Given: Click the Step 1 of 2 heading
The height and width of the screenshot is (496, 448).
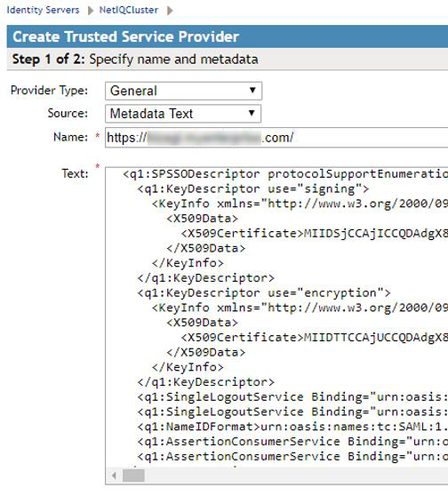Looking at the screenshot, I should 135,60.
